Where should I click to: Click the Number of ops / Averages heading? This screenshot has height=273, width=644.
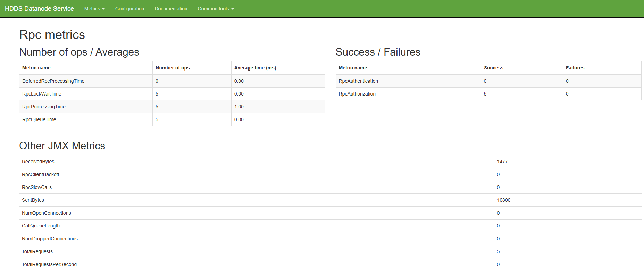79,52
